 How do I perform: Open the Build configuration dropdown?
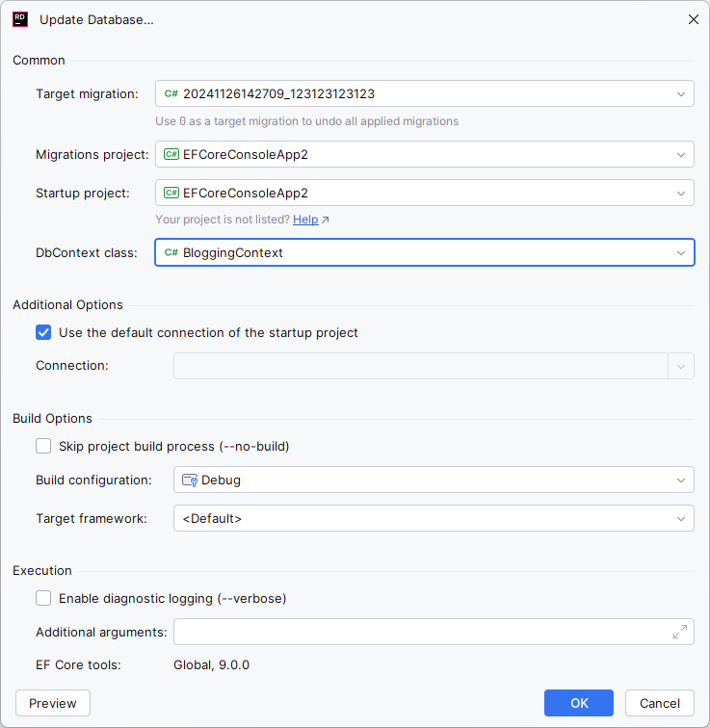(681, 480)
